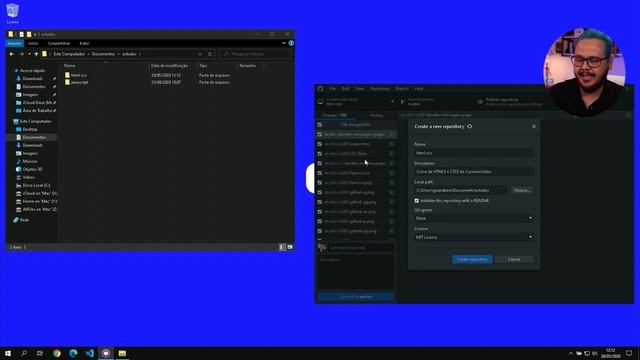Open Explorer recent locations arrow
The image size is (640, 360).
click(29, 54)
